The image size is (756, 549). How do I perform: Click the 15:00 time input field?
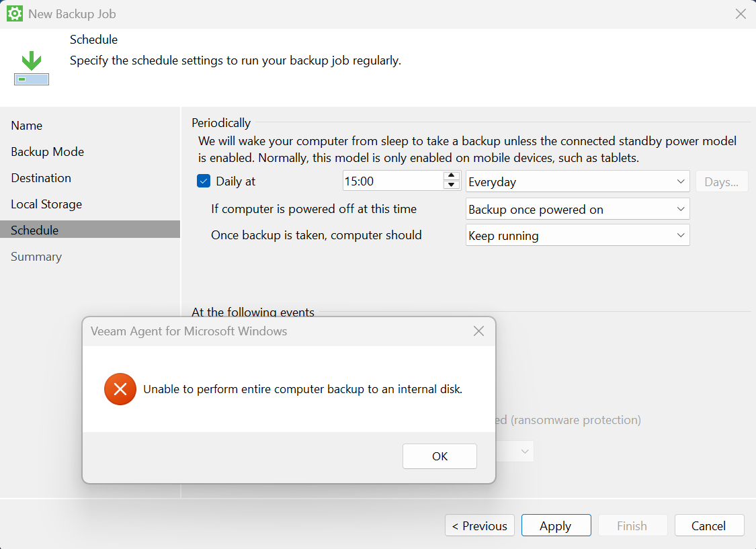click(392, 181)
